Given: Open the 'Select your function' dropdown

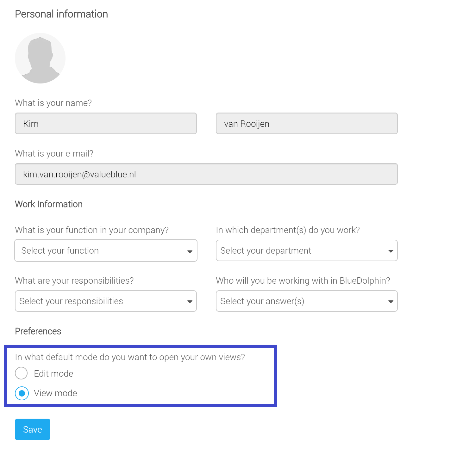Looking at the screenshot, I should 106,250.
